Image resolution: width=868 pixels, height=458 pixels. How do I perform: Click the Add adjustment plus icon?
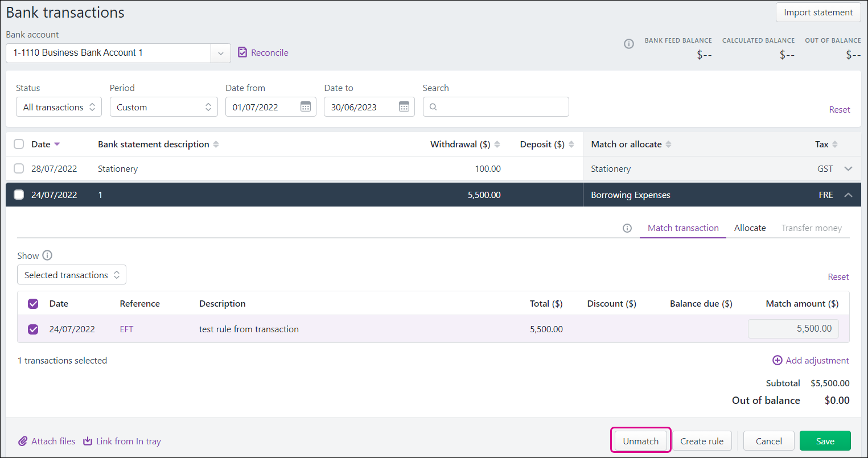(x=777, y=360)
